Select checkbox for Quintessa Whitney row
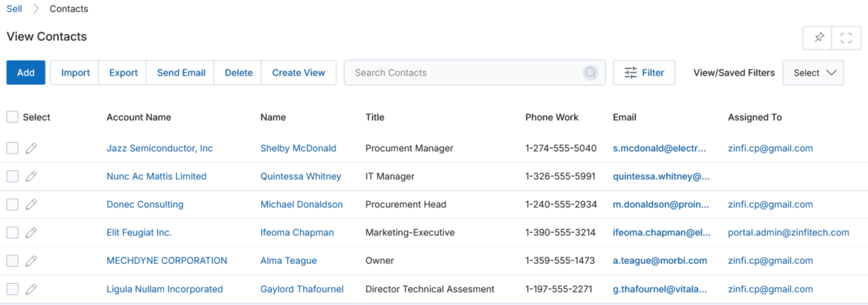This screenshot has height=305, width=868. tap(13, 176)
